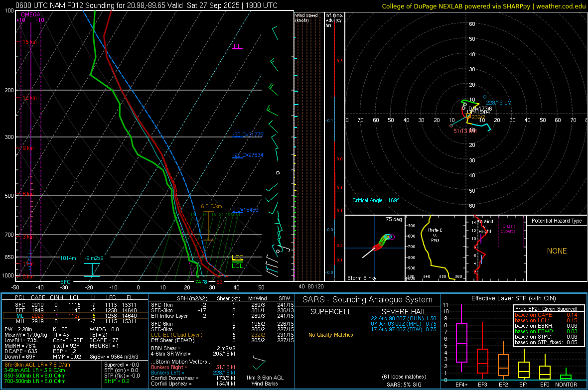Click the NONE hazard type result

coord(557,251)
